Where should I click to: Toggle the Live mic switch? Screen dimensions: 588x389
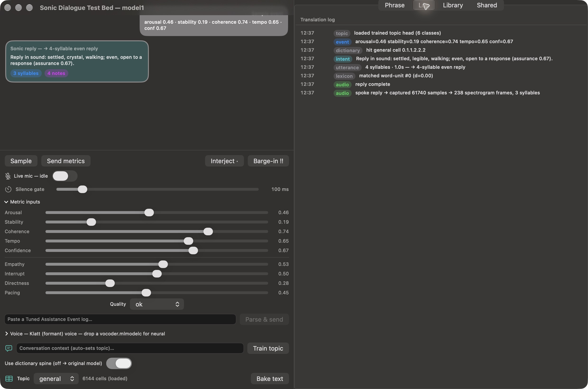pyautogui.click(x=65, y=176)
